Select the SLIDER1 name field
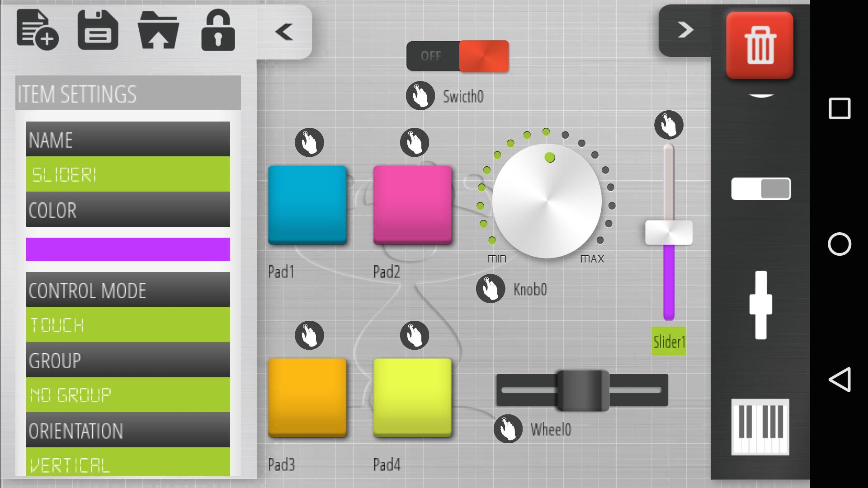 coord(128,174)
